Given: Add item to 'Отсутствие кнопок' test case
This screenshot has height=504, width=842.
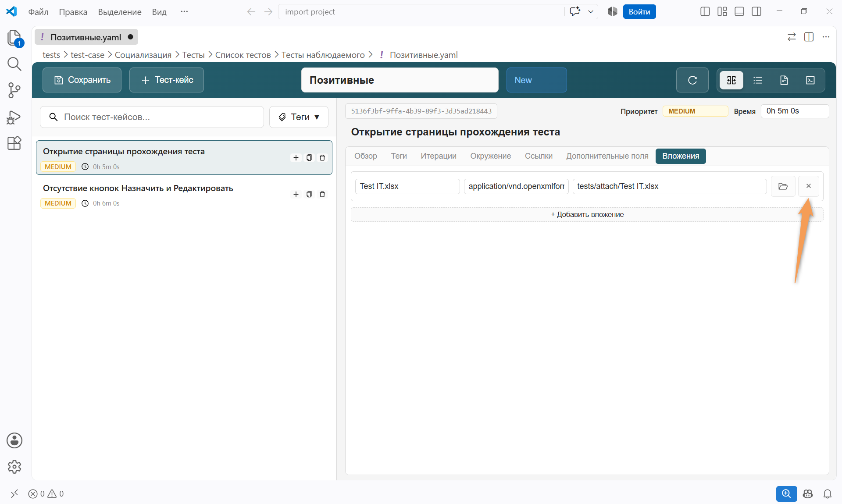Looking at the screenshot, I should click(x=296, y=194).
